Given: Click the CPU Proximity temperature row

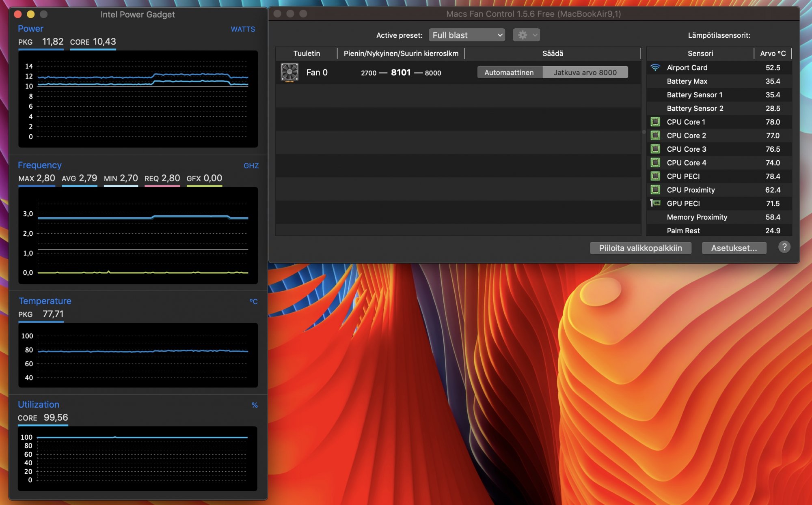Looking at the screenshot, I should [719, 190].
